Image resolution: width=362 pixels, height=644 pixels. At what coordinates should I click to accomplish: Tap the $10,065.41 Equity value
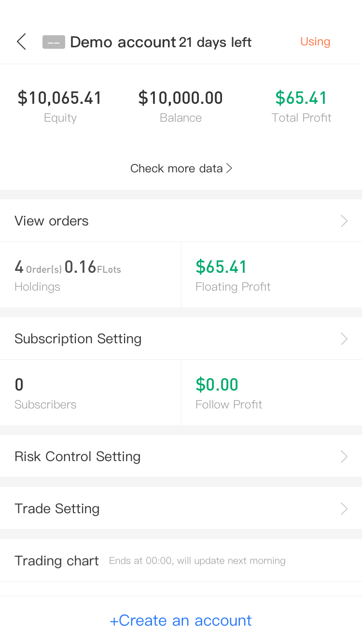coord(60,98)
